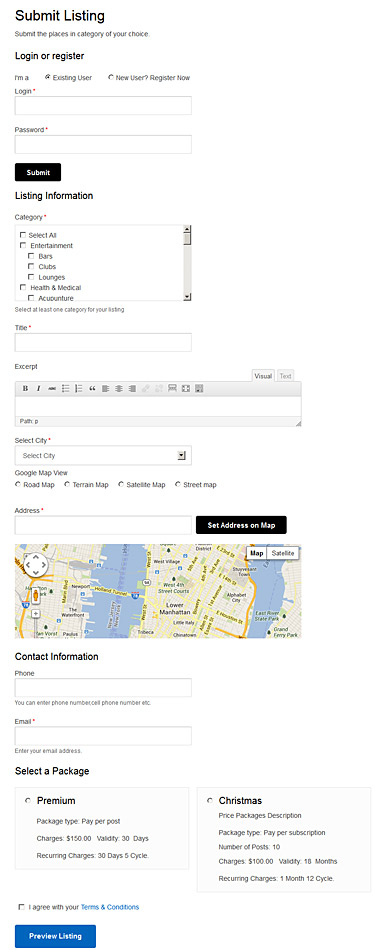
Task: Click Set Address on Map button
Action: click(241, 525)
